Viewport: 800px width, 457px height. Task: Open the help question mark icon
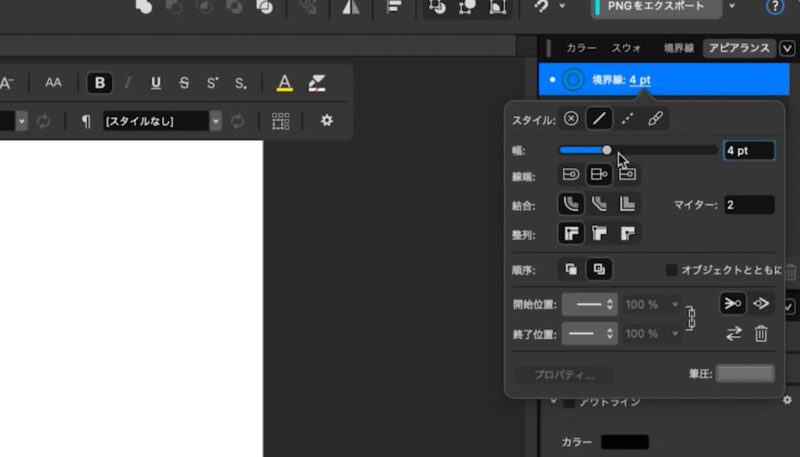click(x=774, y=7)
